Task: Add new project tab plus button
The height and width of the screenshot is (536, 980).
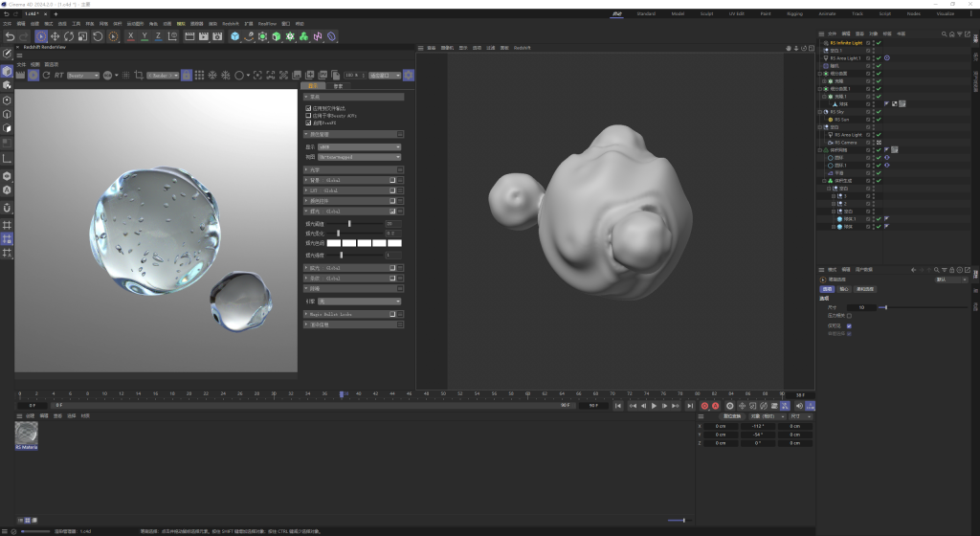Action: click(x=56, y=13)
